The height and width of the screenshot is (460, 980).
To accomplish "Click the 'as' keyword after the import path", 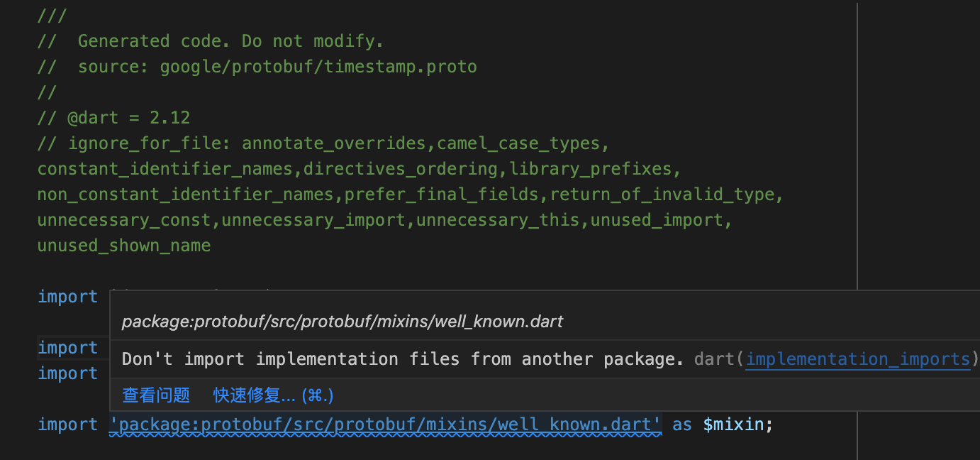I will [681, 424].
